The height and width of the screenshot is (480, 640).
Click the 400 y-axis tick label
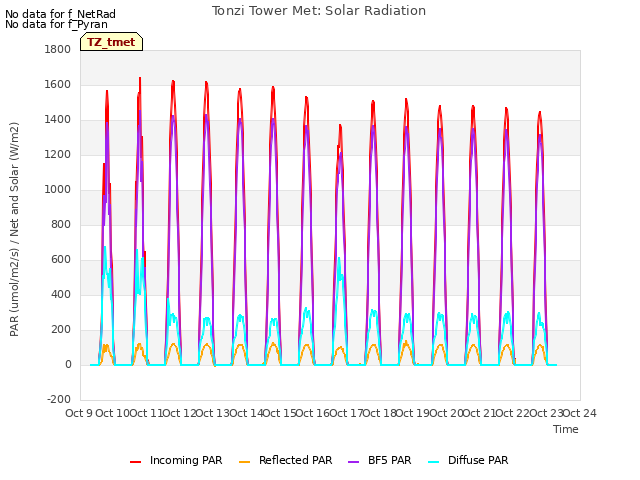(x=61, y=295)
